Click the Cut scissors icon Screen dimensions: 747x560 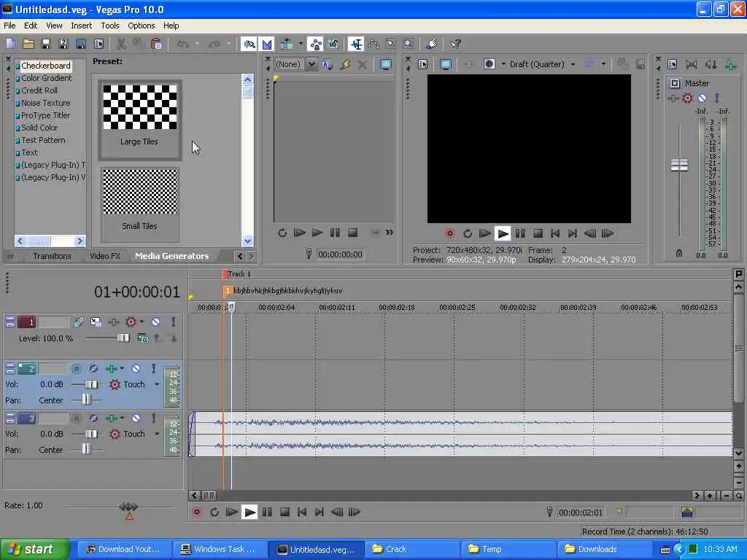point(121,44)
